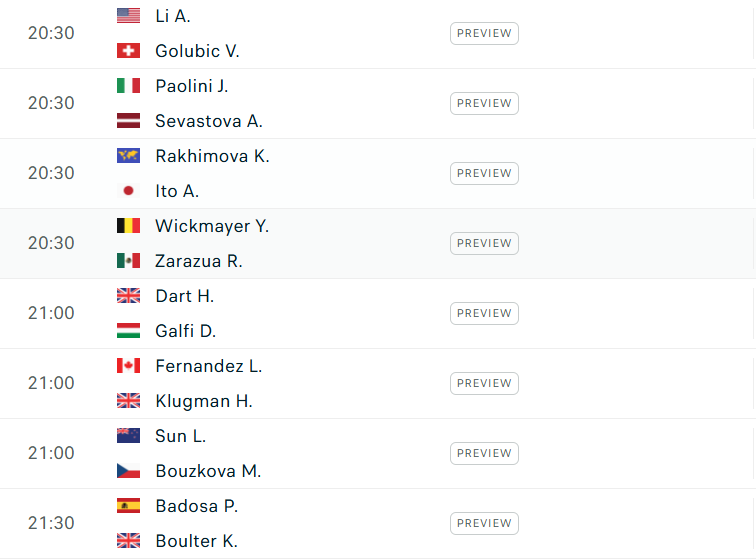This screenshot has width=756, height=559.
Task: Select player name Sun L.
Action: tap(181, 436)
